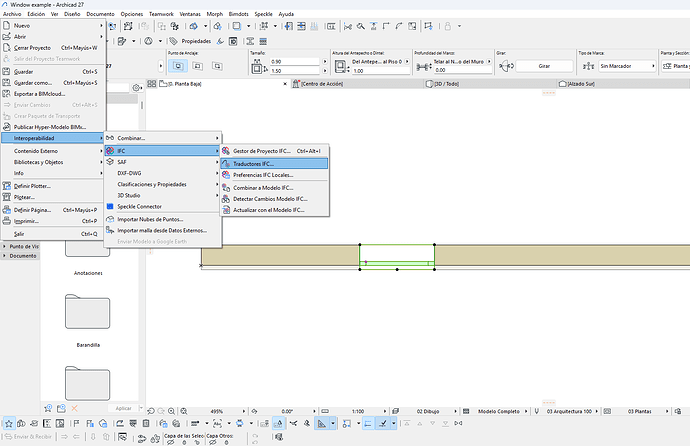This screenshot has width=690, height=446.
Task: Toggle eye icon under Capa de las Selec
Action: (x=171, y=442)
